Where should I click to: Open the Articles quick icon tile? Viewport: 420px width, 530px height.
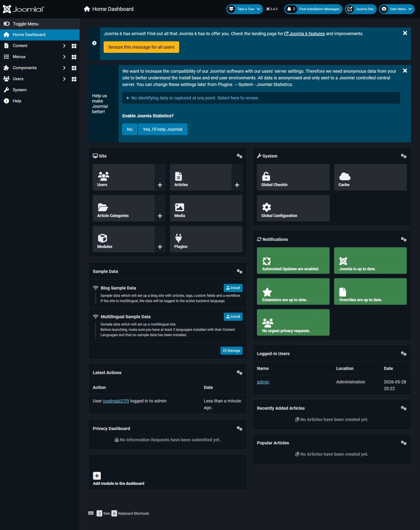(201, 177)
